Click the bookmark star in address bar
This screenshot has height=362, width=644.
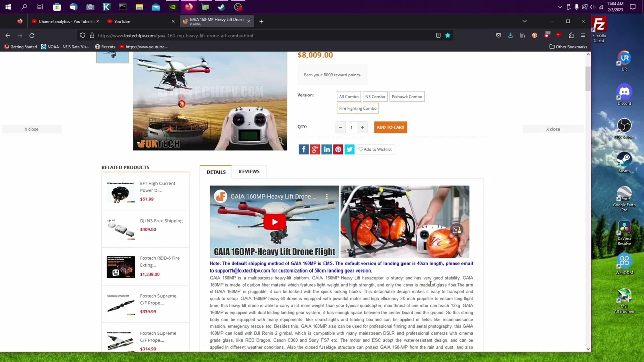click(447, 36)
